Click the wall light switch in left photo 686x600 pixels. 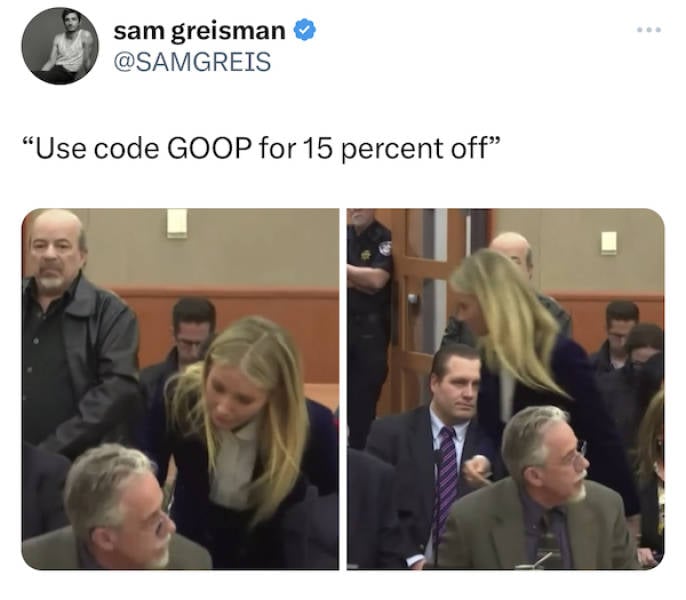(x=177, y=223)
